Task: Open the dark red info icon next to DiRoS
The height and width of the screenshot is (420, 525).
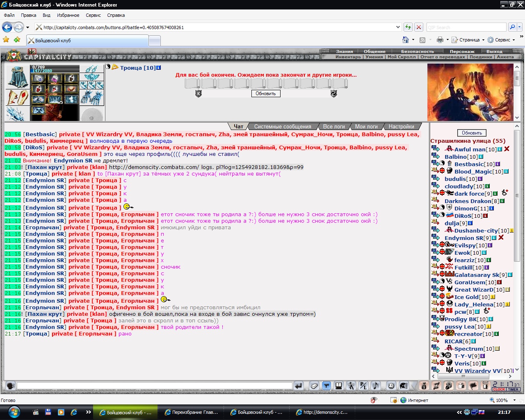Action: coord(485,216)
